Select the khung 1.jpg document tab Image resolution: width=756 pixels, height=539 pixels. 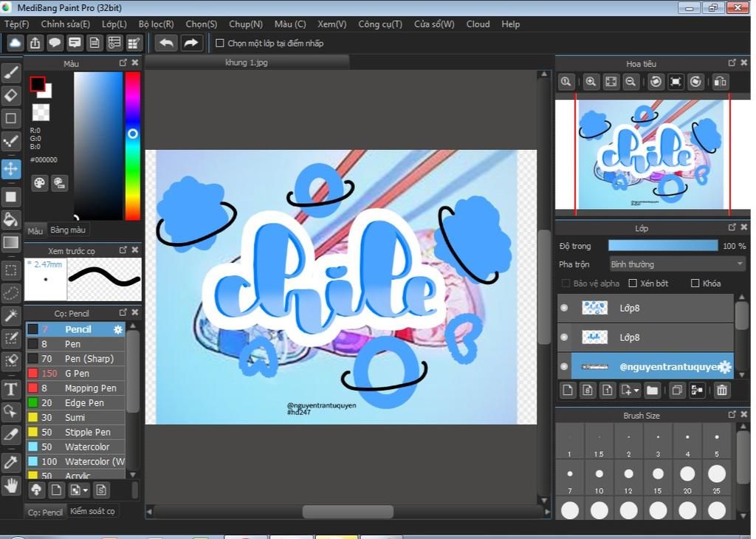tap(247, 62)
